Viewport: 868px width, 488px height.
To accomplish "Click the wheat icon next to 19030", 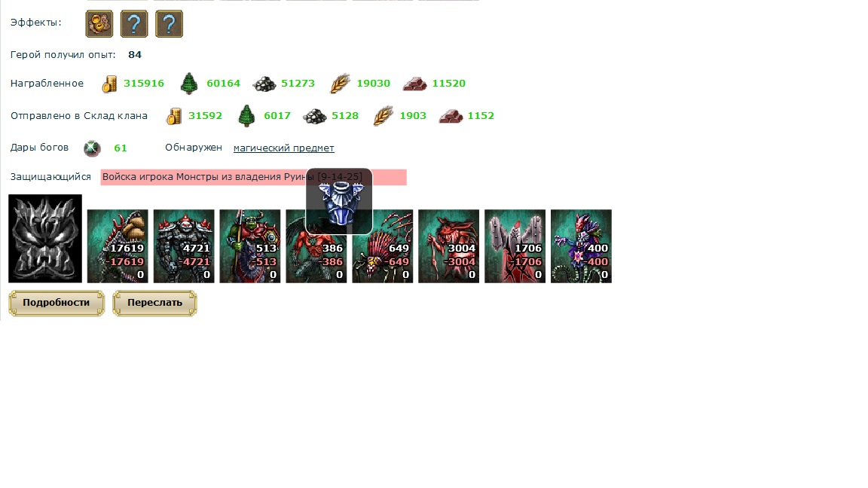I will click(x=340, y=84).
